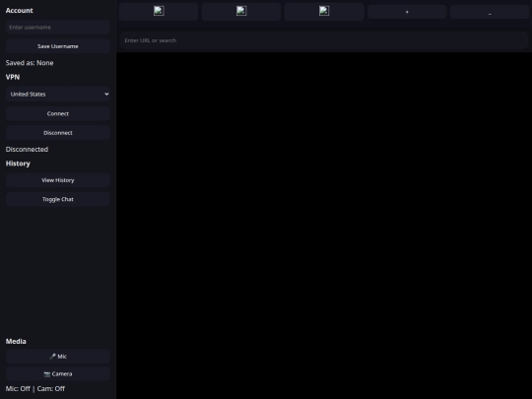The height and width of the screenshot is (399, 532).
Task: Click the Disconnect VPN button
Action: click(x=58, y=133)
